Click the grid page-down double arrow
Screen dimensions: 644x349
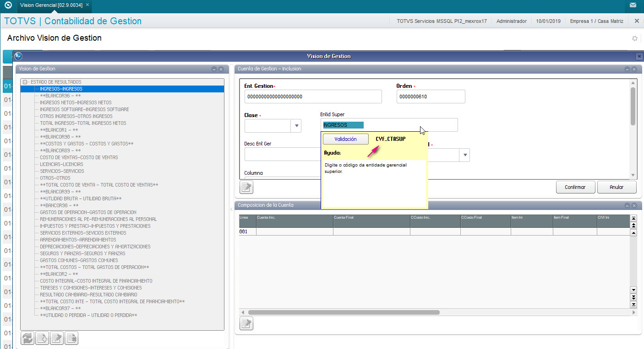[x=634, y=297]
